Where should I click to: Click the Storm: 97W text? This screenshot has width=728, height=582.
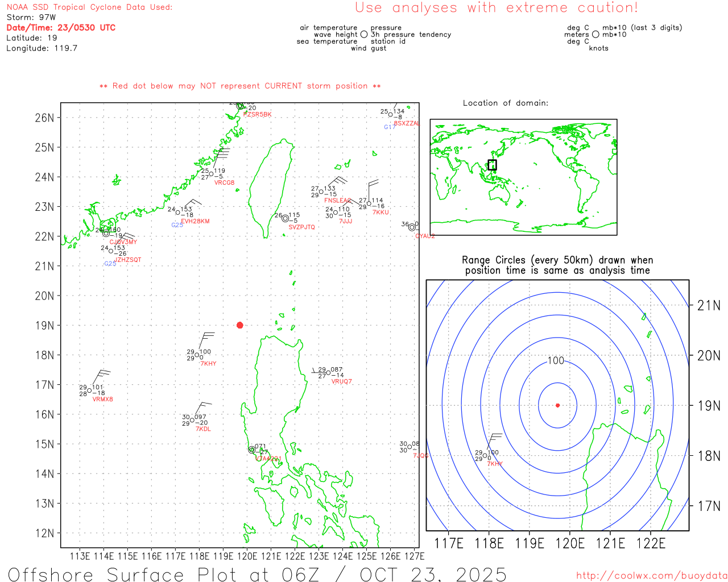[x=31, y=18]
